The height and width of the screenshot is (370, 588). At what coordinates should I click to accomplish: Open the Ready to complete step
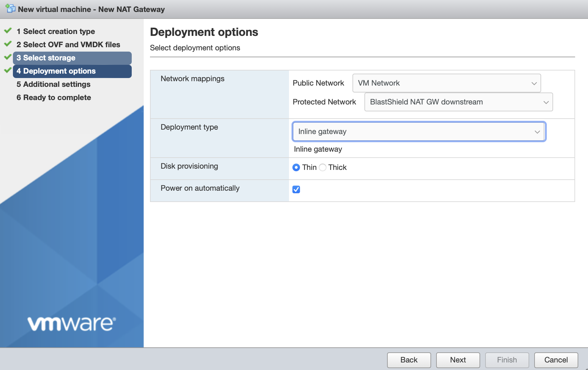tap(54, 97)
